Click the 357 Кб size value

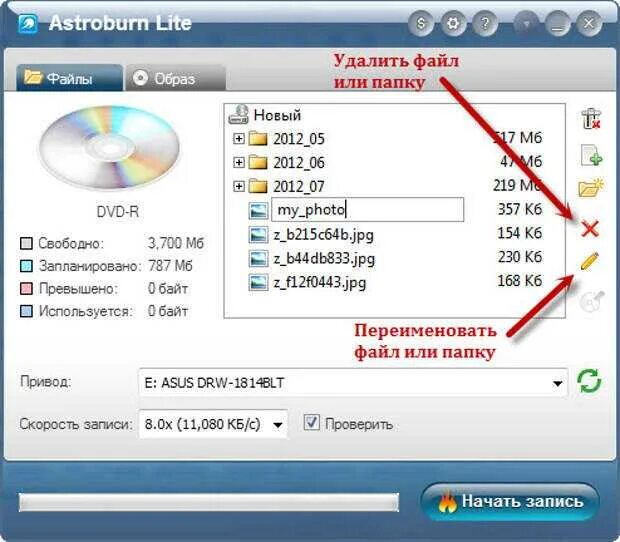(x=520, y=209)
